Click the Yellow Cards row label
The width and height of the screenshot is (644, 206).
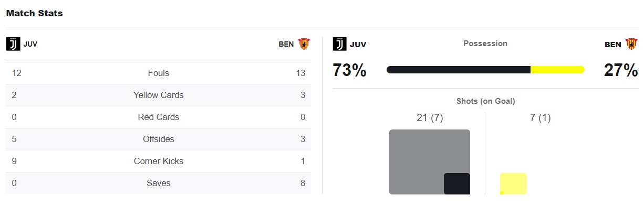point(159,95)
